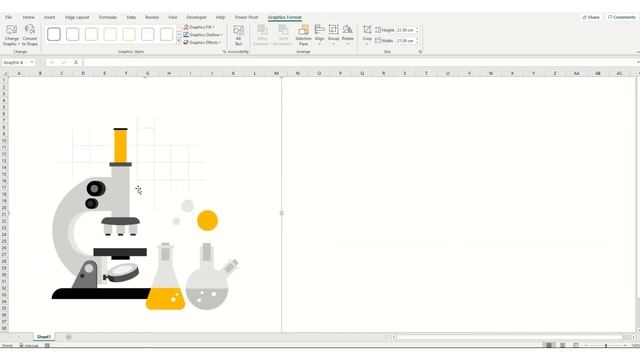Switch to the View tab

tap(173, 17)
